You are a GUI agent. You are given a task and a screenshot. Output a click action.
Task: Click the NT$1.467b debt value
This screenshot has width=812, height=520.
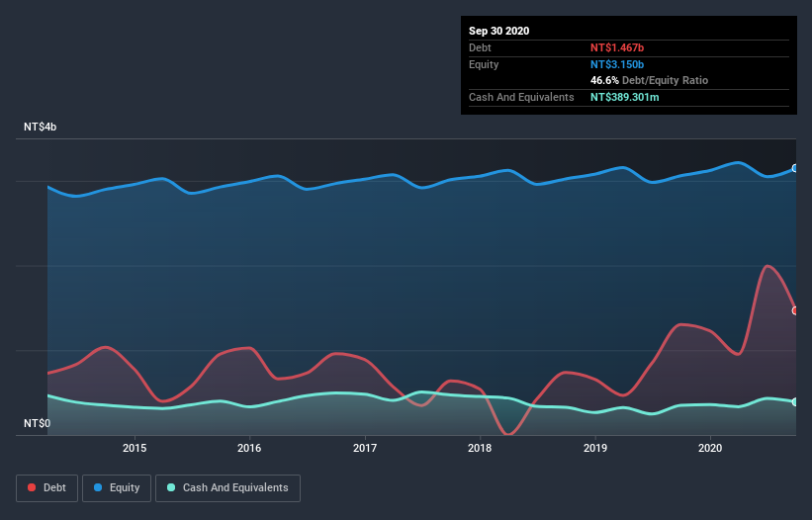pyautogui.click(x=617, y=47)
